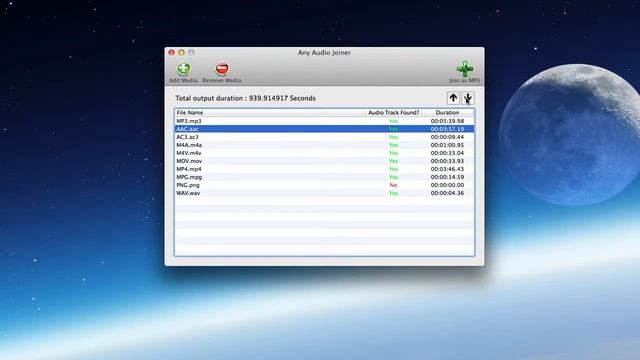This screenshot has width=640, height=360.
Task: Select the AC3.ac3 file row
Action: pos(324,137)
